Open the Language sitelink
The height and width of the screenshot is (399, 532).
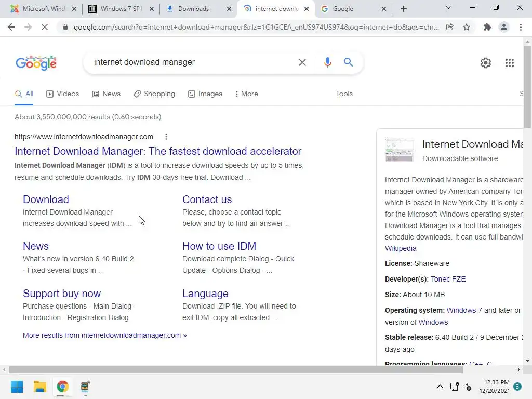[205, 294]
